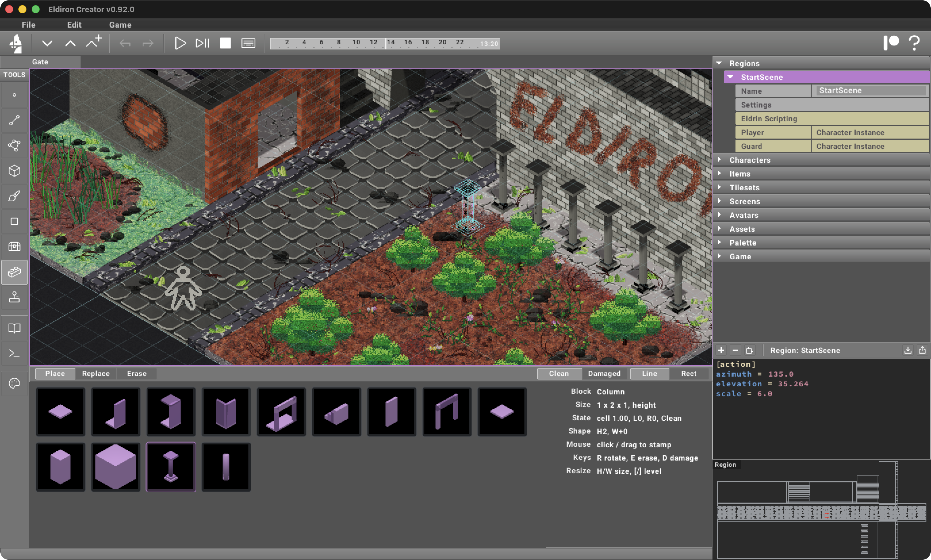Select the arch doorway block thumbnail
Image resolution: width=931 pixels, height=560 pixels.
(447, 412)
